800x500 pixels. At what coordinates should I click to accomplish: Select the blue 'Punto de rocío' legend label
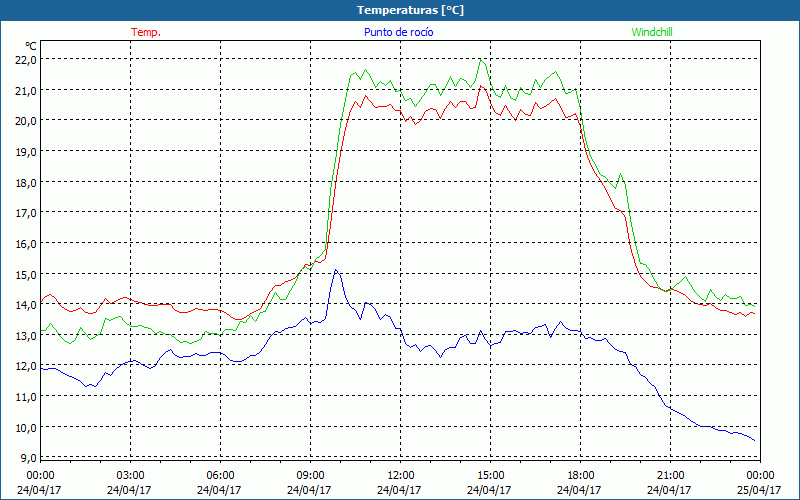point(398,32)
